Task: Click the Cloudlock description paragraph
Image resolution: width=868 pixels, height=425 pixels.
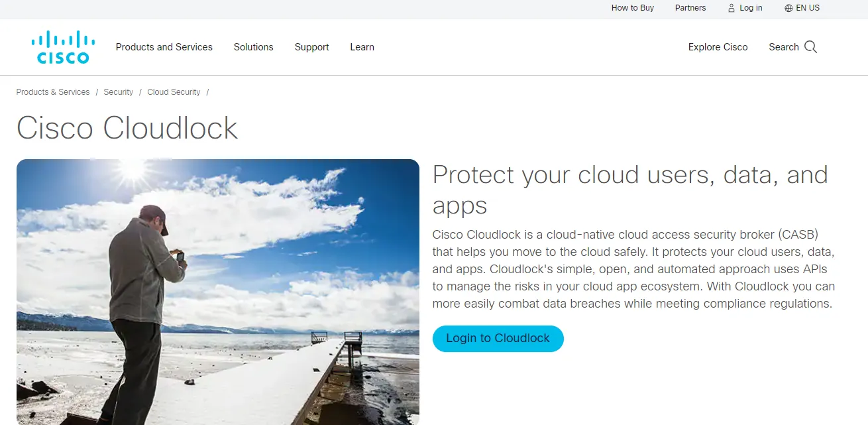Action: coord(633,269)
